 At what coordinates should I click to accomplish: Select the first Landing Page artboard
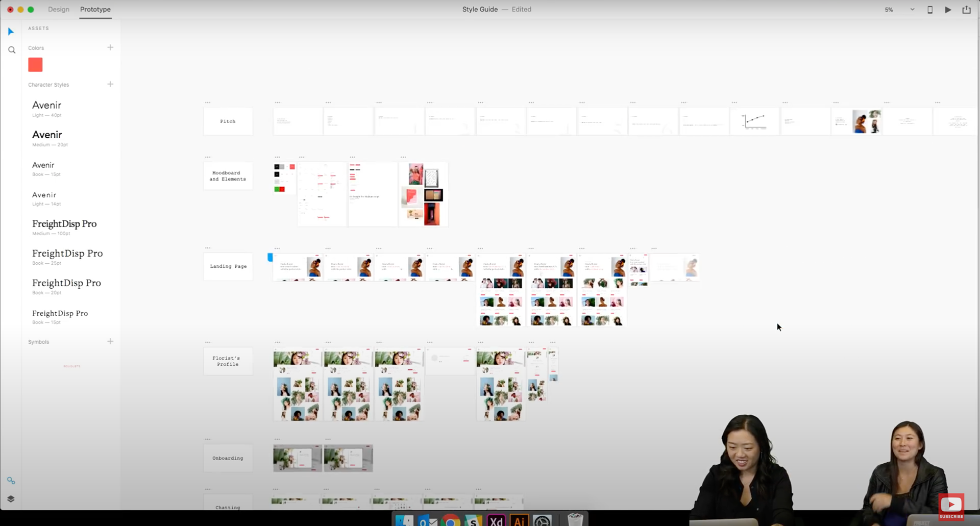298,267
